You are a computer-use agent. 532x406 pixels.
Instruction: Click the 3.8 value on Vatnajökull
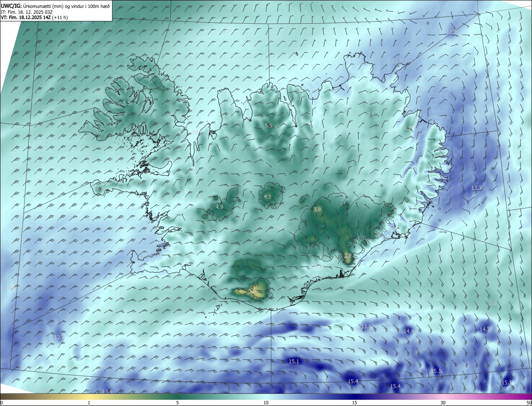318,210
